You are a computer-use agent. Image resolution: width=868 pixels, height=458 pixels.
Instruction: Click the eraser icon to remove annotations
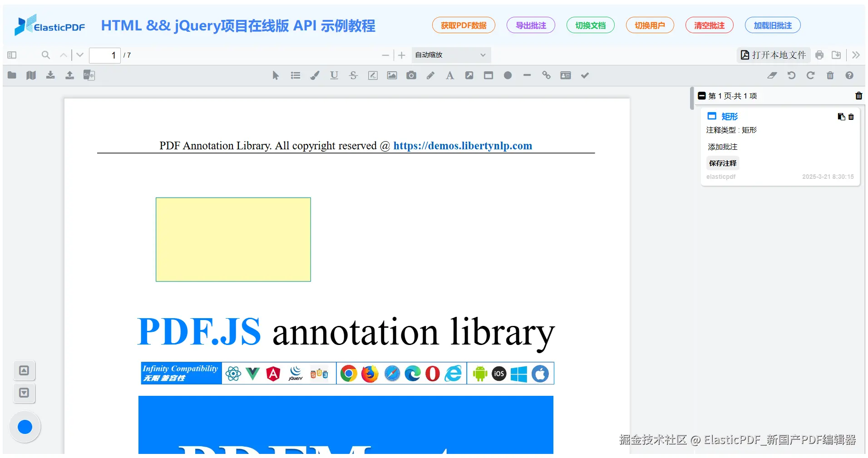click(x=772, y=75)
